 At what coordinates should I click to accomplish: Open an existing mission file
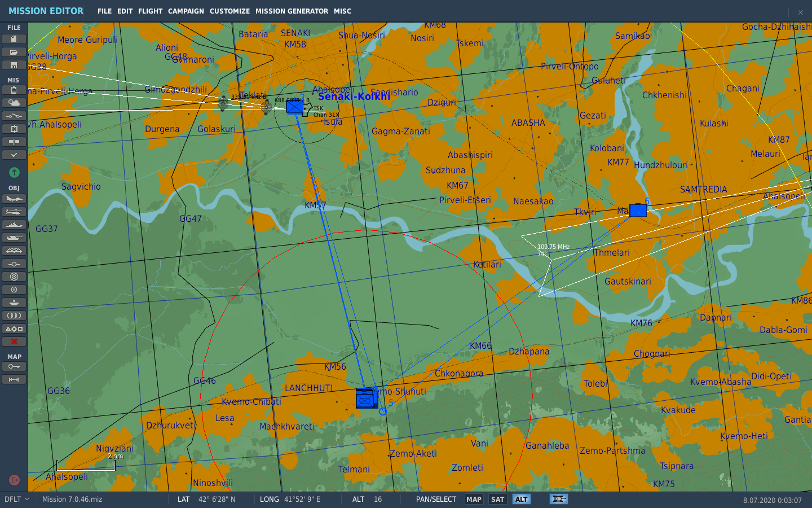(14, 52)
